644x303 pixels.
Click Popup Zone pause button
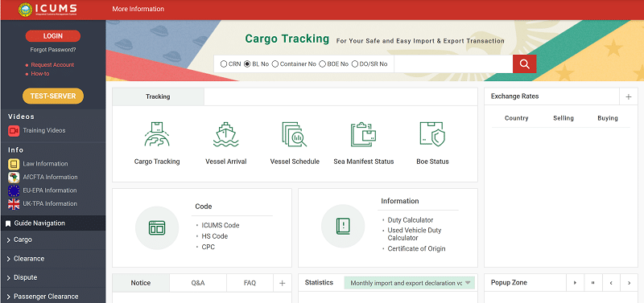pyautogui.click(x=593, y=283)
